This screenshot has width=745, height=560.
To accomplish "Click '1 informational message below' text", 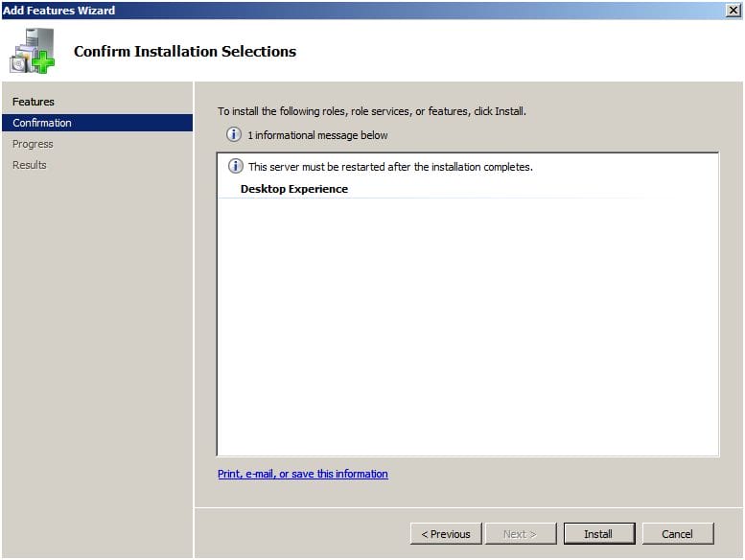I will point(317,135).
